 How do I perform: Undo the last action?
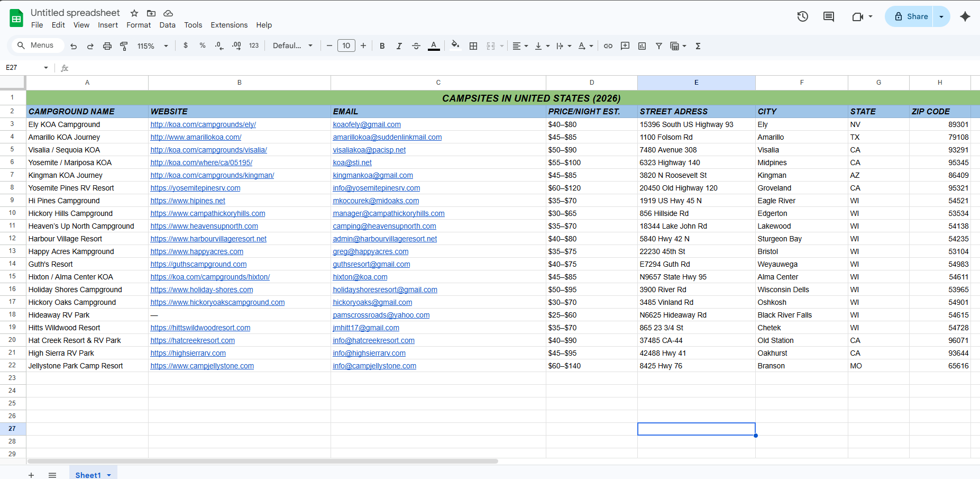pos(74,46)
